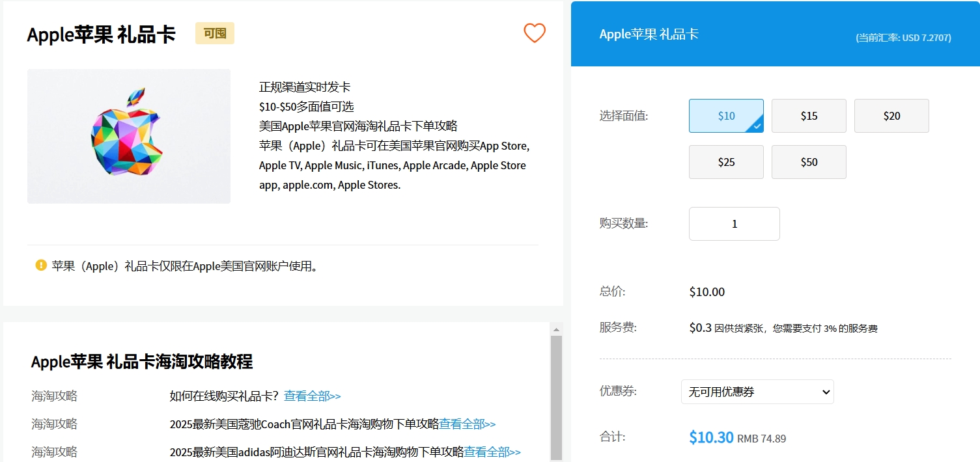Screen dimensions: 980x462
Task: Click the scroll-up arrow of guide list
Action: (x=556, y=330)
